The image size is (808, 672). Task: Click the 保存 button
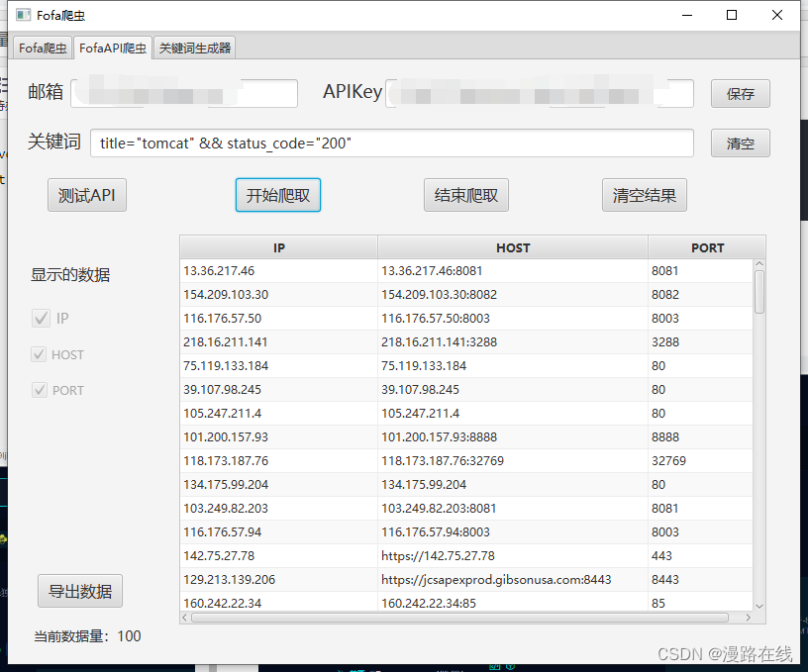pyautogui.click(x=741, y=94)
